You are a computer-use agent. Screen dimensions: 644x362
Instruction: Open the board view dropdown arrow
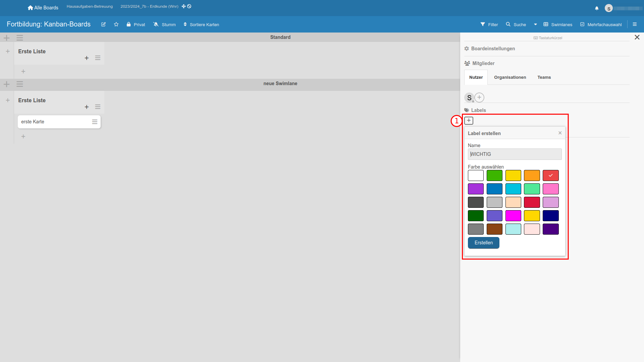(535, 24)
